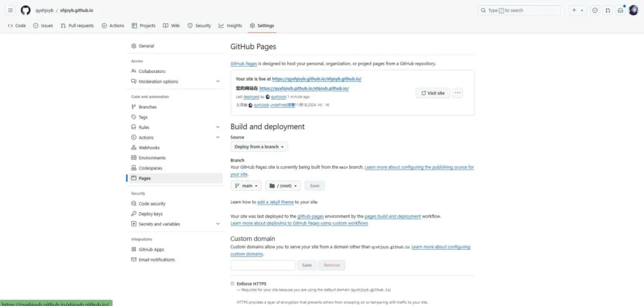
Task: Click the user profile avatar
Action: coord(633,10)
